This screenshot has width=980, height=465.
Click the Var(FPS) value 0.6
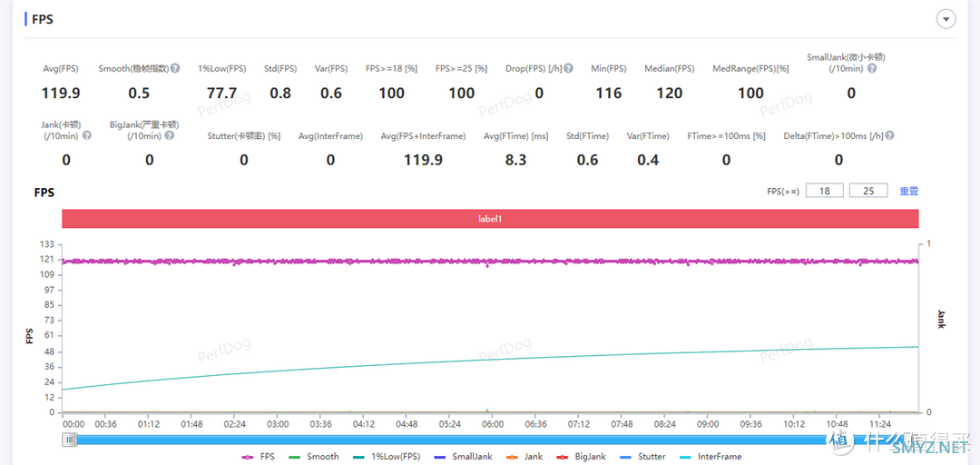331,94
